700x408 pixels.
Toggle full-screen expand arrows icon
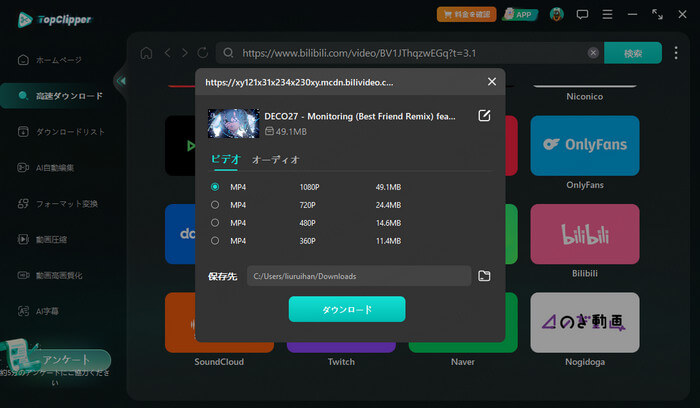(x=657, y=14)
